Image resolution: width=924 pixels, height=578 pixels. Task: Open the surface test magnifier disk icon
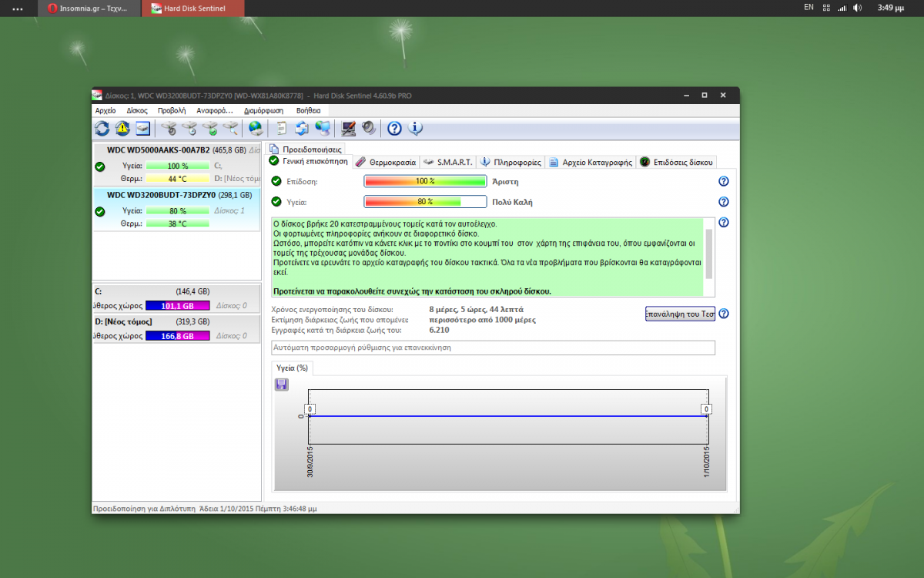pyautogui.click(x=229, y=129)
